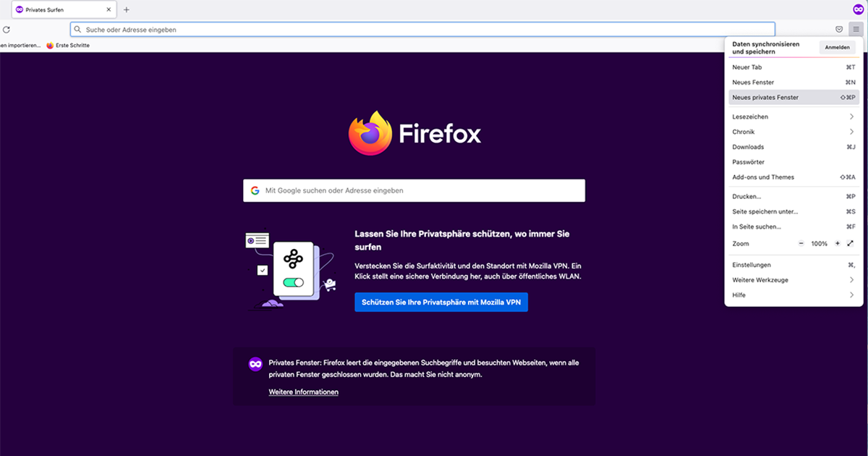868x456 pixels.
Task: Select Drucken... menu entry
Action: pos(794,196)
